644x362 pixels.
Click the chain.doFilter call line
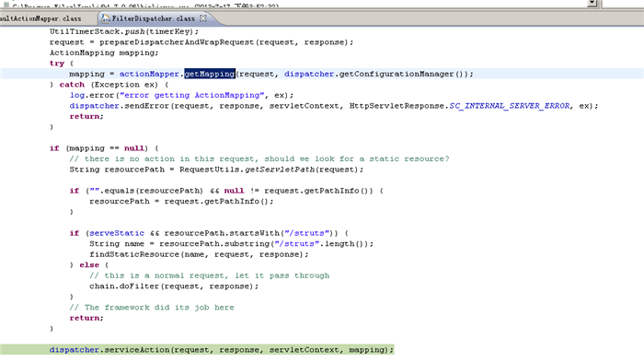pyautogui.click(x=174, y=286)
